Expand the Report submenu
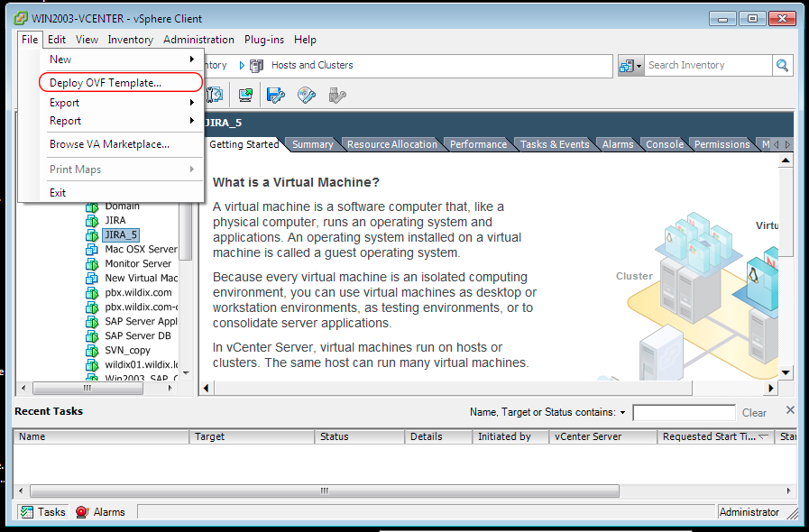The width and height of the screenshot is (809, 532). [x=192, y=121]
